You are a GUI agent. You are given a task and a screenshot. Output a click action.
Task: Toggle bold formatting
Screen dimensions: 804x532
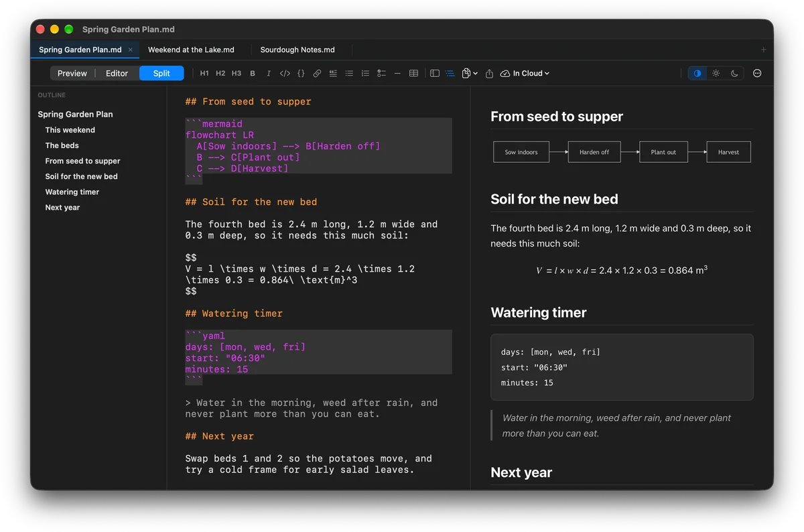tap(253, 74)
